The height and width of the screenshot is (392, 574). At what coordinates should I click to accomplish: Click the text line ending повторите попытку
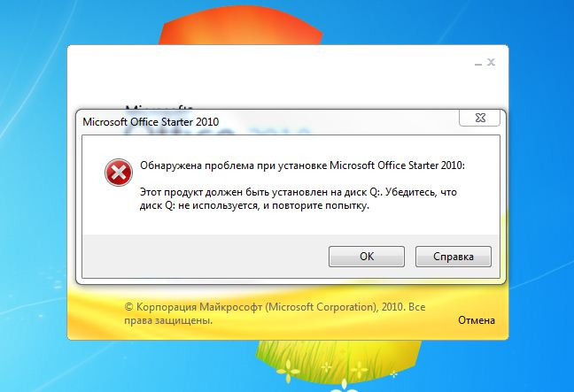(254, 206)
